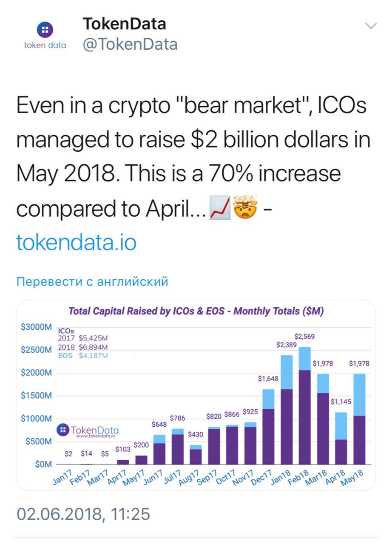This screenshot has width=392, height=544.
Task: Tap the EOS $4,187M legend entry
Action: pos(83,356)
